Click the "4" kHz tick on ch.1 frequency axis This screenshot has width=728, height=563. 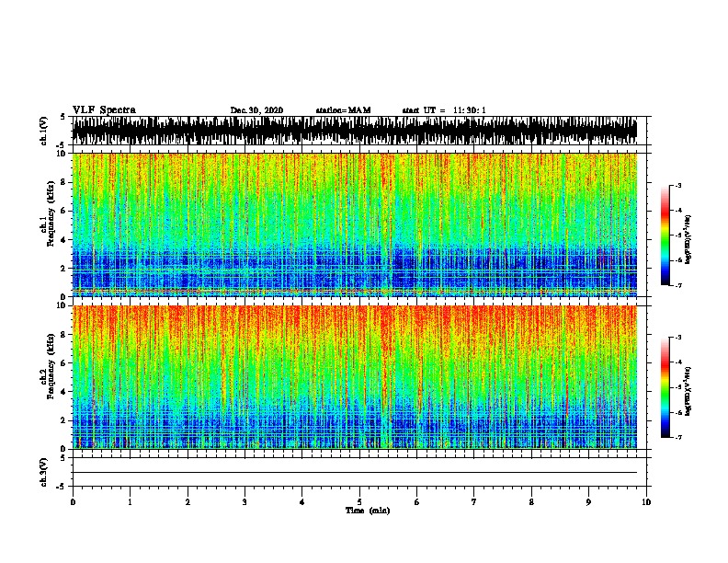[x=63, y=240]
